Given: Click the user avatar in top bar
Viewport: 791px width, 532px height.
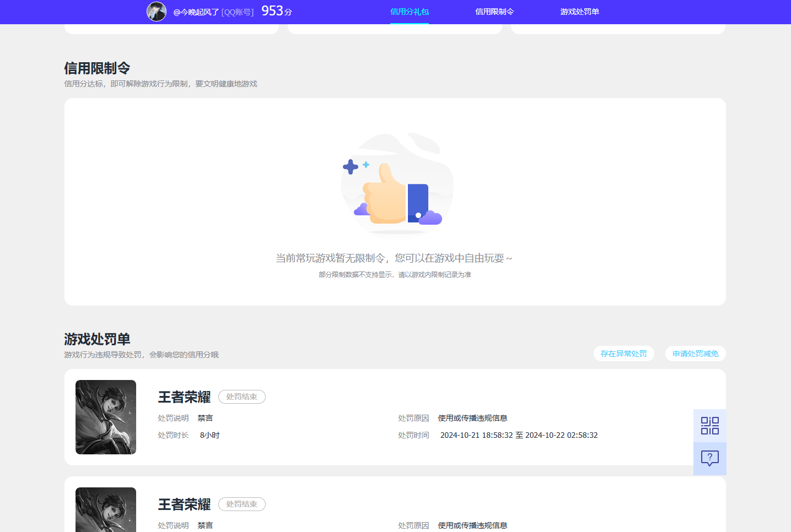Looking at the screenshot, I should 157,12.
